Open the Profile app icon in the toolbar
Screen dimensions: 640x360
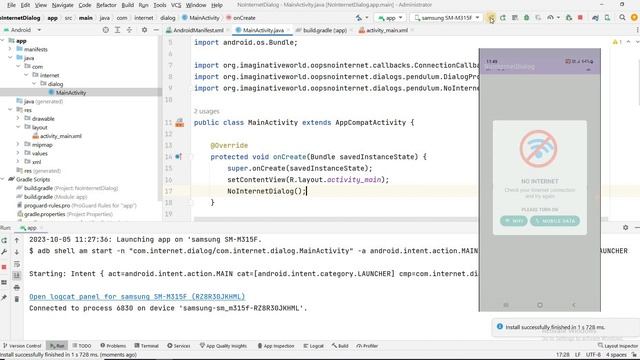pos(551,18)
